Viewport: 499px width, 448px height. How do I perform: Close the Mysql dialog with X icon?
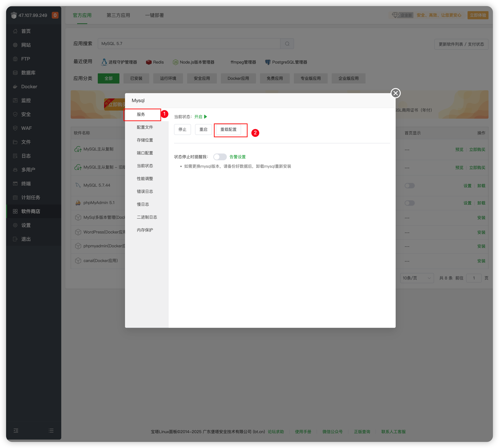pyautogui.click(x=395, y=93)
